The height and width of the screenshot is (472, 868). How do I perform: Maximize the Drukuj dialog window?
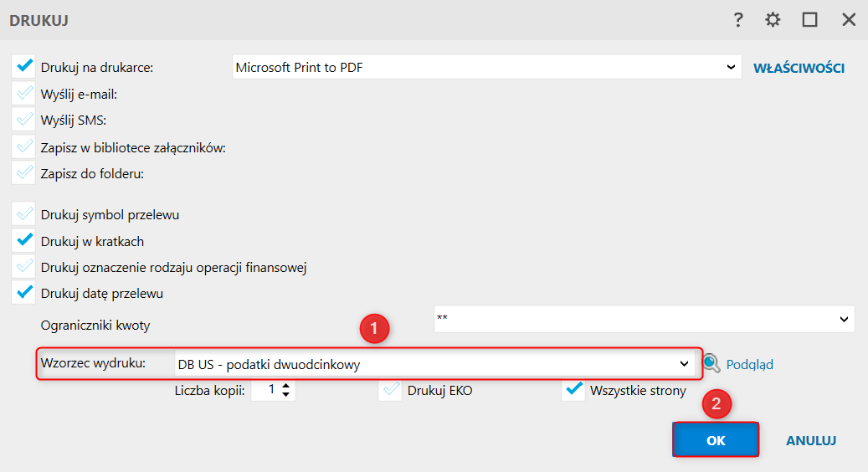809,20
